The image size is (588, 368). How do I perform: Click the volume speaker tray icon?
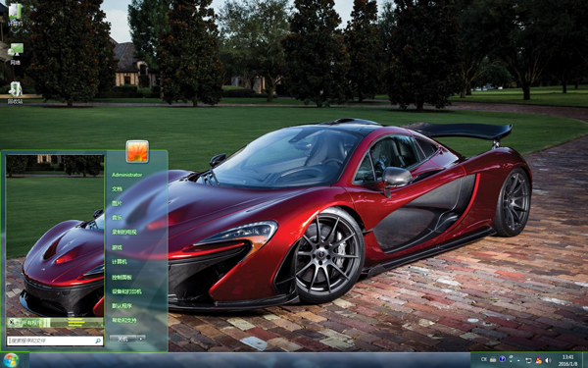[548, 360]
